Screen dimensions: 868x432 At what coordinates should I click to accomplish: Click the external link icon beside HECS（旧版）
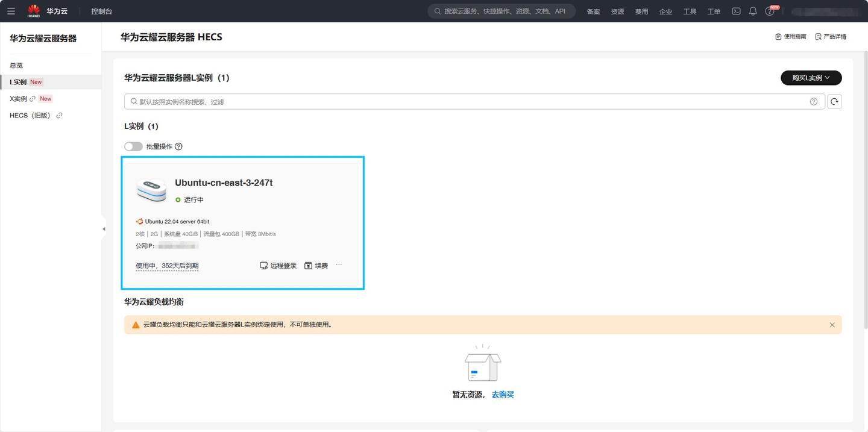pyautogui.click(x=59, y=116)
